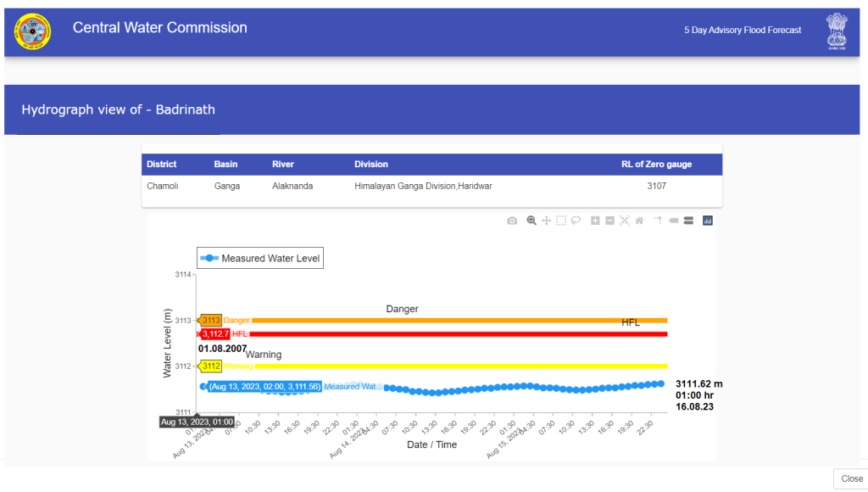This screenshot has width=868, height=492.
Task: Click the last measured water level data point
Action: 661,383
